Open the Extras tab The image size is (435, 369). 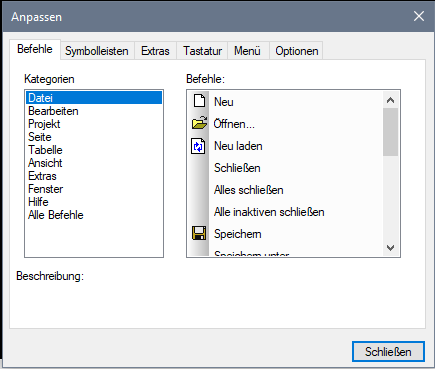[155, 51]
